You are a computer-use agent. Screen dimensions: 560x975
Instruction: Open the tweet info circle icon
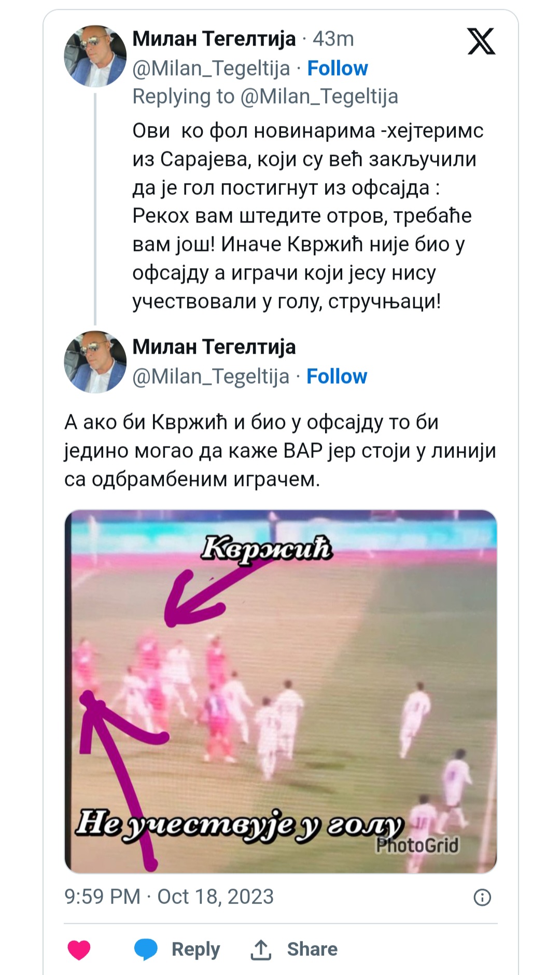click(482, 897)
